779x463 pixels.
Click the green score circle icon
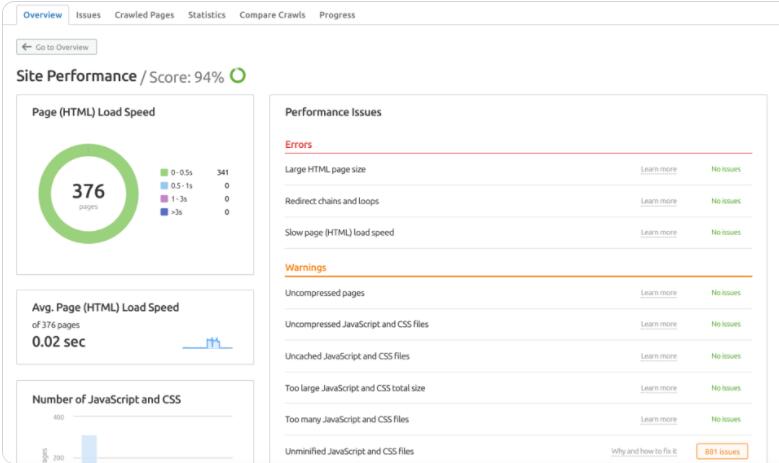(238, 75)
